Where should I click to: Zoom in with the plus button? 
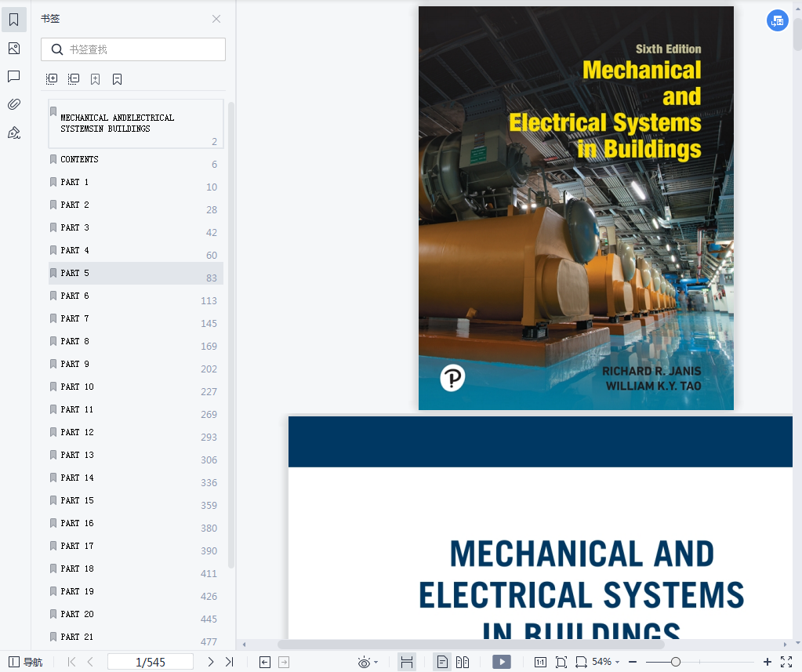tap(768, 663)
